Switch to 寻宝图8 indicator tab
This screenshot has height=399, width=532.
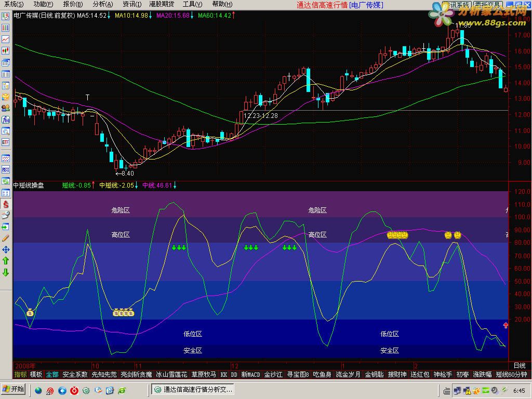click(x=298, y=375)
